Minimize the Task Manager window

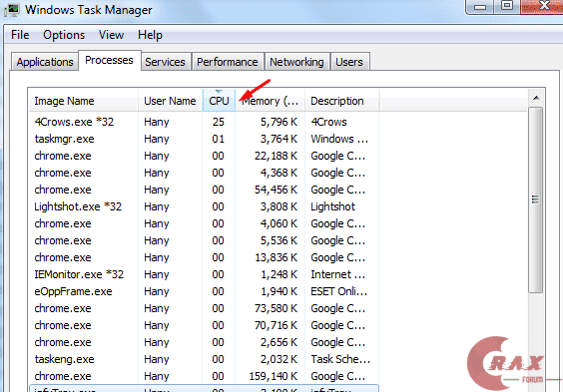click(480, 6)
